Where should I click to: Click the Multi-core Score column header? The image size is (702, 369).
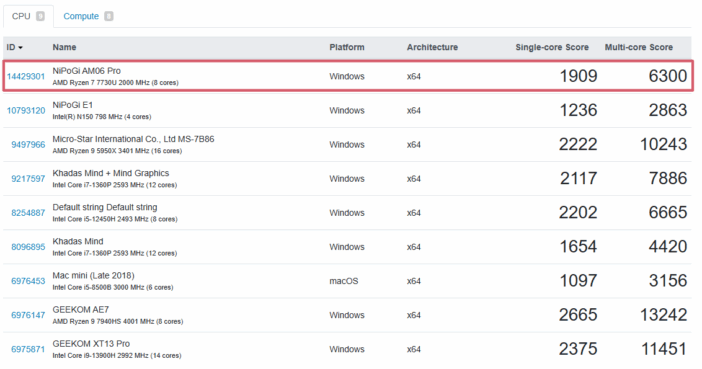click(x=639, y=47)
